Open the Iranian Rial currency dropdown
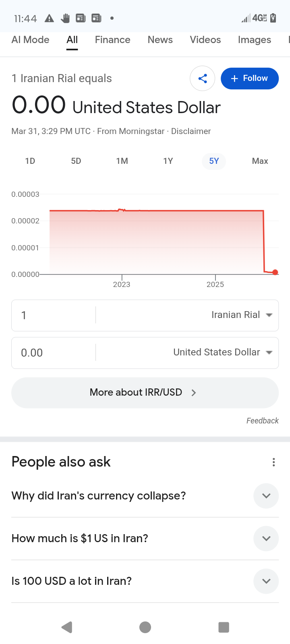This screenshot has height=644, width=290. (242, 315)
